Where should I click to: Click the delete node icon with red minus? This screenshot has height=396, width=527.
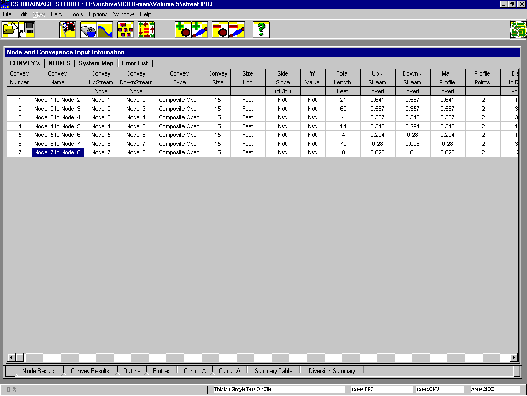[220, 30]
